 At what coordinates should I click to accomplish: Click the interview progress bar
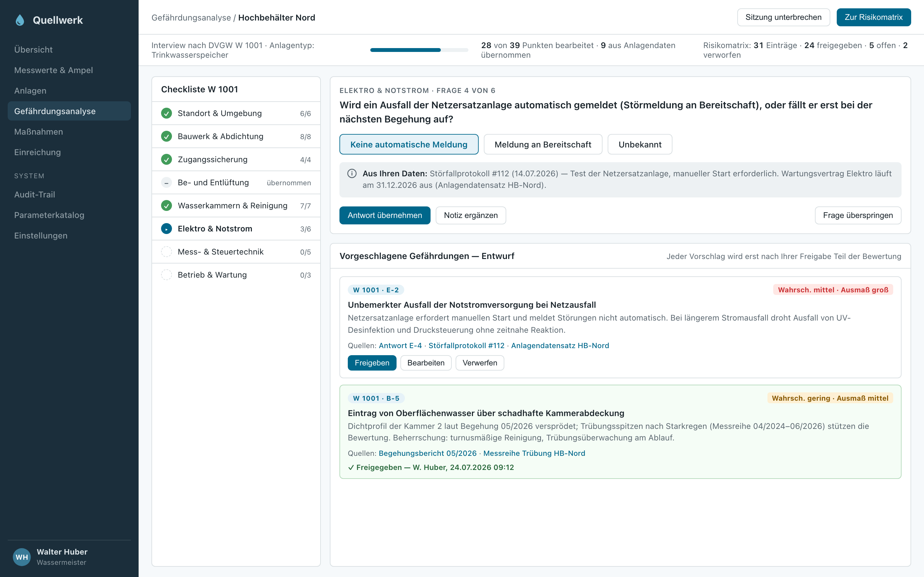[x=419, y=50]
